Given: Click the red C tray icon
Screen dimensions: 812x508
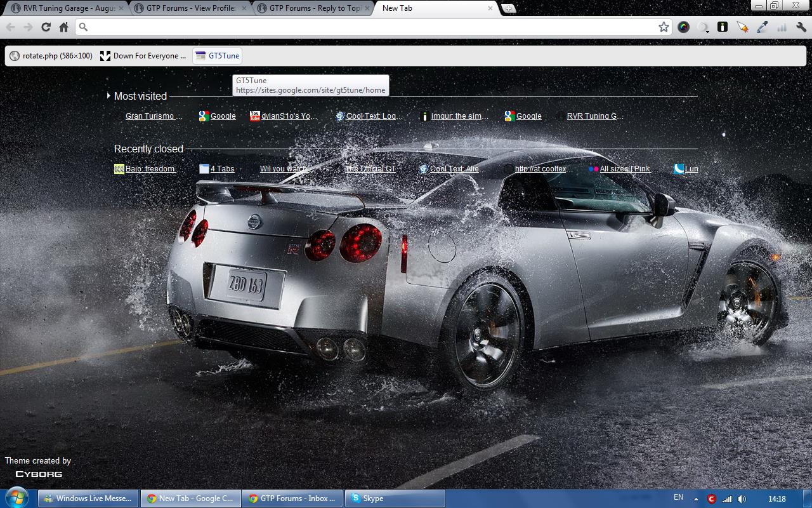Looking at the screenshot, I should coord(712,499).
